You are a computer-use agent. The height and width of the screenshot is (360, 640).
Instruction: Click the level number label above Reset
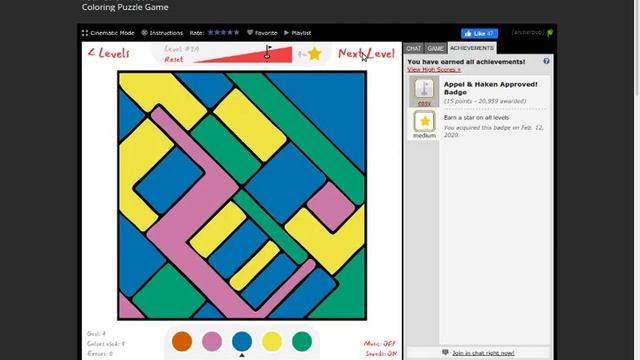(x=182, y=49)
